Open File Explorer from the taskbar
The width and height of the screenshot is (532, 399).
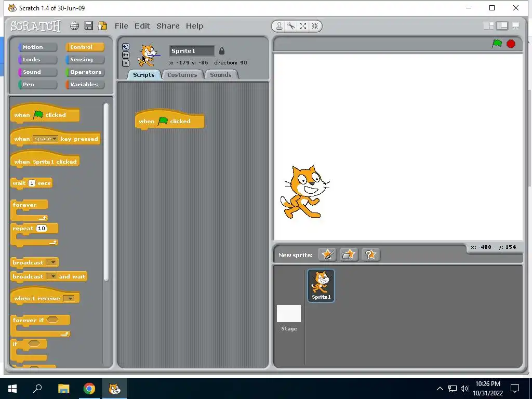[x=63, y=389]
